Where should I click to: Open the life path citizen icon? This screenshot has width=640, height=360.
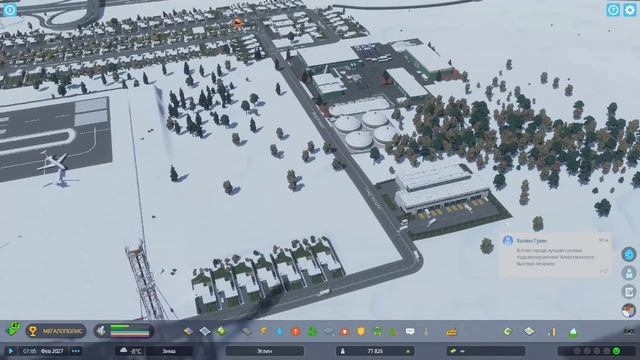tap(629, 273)
